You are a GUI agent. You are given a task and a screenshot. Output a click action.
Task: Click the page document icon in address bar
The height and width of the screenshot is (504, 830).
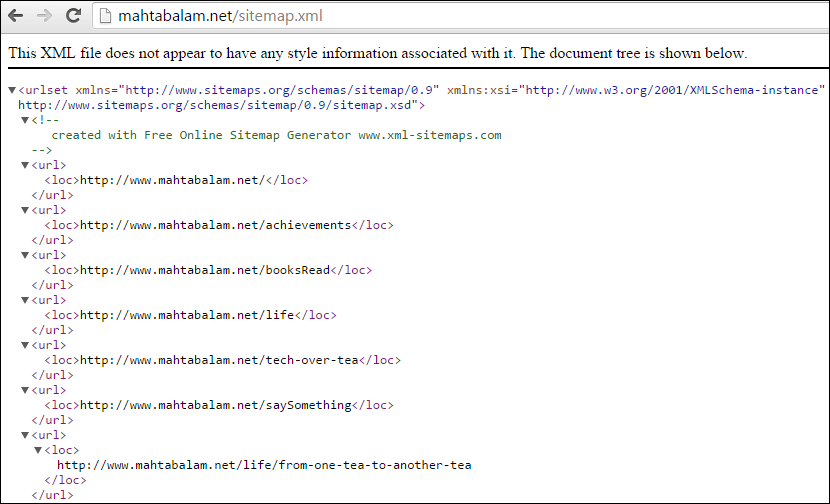click(x=105, y=16)
